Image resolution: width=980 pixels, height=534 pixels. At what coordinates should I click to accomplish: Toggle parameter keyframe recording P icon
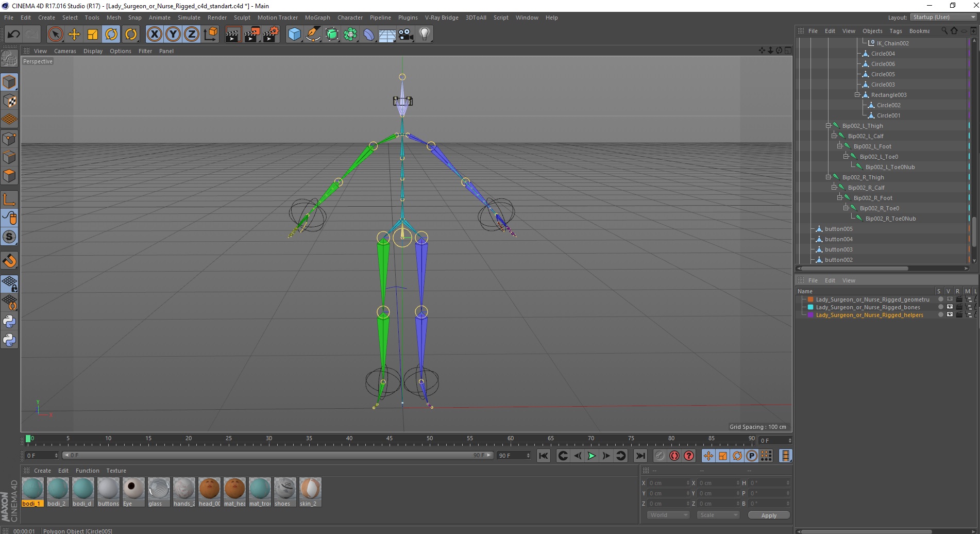[x=752, y=456]
